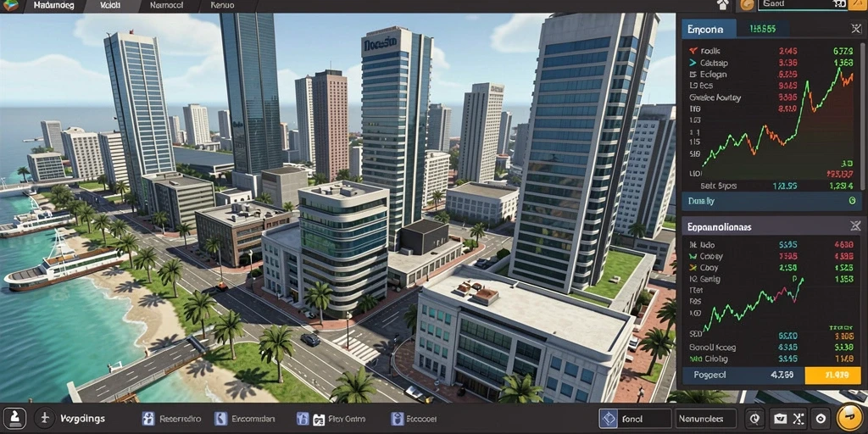The height and width of the screenshot is (434, 868).
Task: Open the clock icon in bottom toolbar
Action: tap(754, 419)
